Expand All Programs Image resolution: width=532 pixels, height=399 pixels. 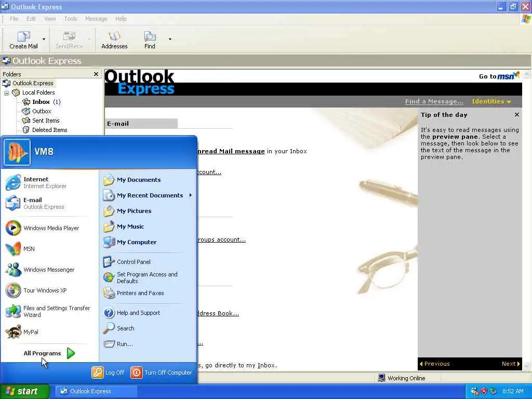pos(49,353)
